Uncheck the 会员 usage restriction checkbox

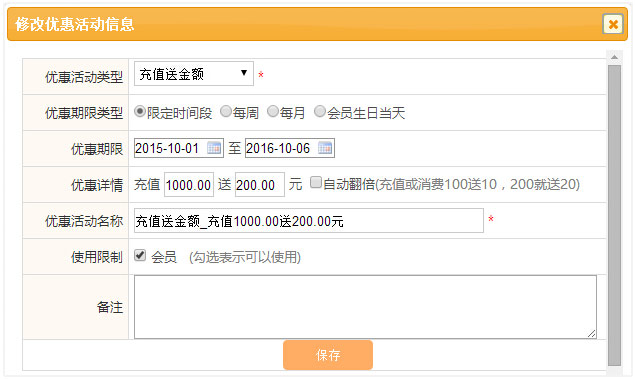pyautogui.click(x=140, y=255)
